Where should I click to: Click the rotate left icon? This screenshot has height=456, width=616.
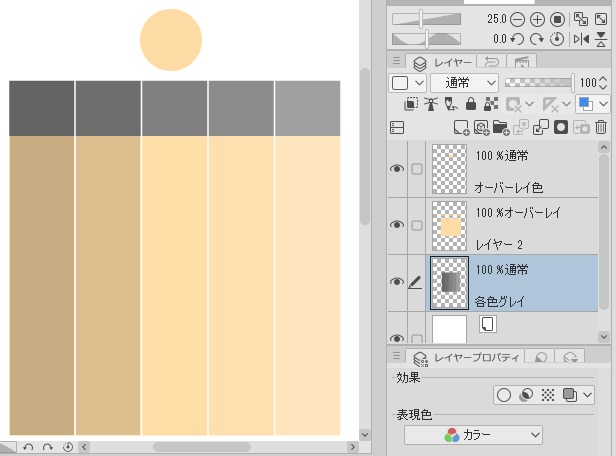pos(517,40)
